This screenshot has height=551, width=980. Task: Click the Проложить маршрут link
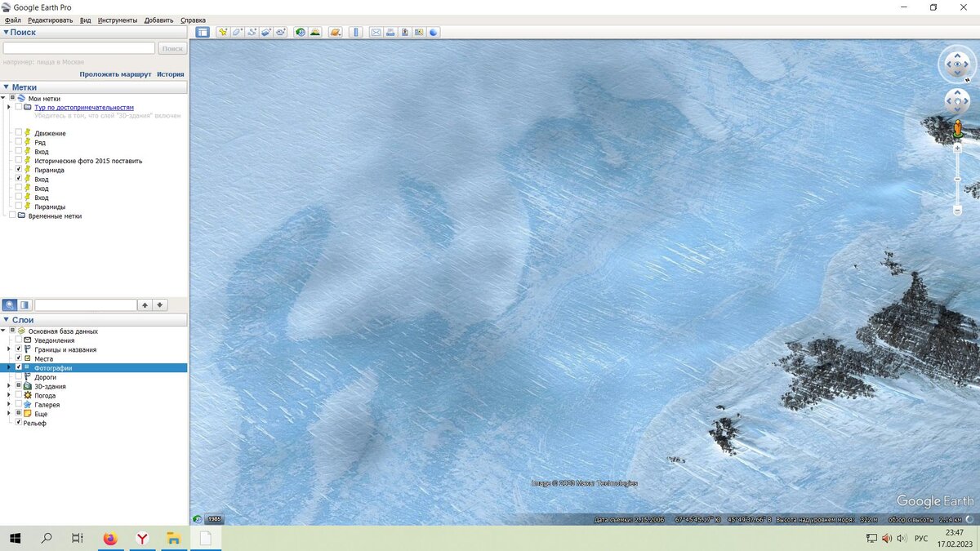115,74
